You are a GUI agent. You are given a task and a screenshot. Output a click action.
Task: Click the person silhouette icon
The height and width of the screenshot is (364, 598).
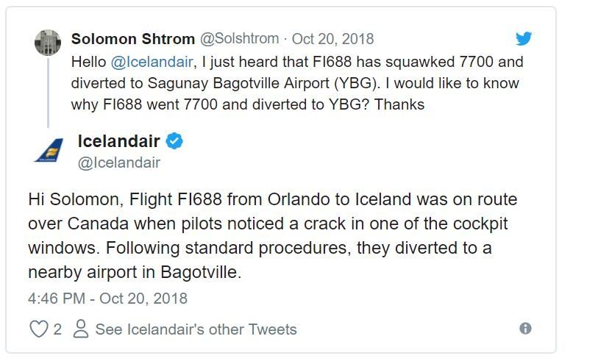click(x=81, y=329)
